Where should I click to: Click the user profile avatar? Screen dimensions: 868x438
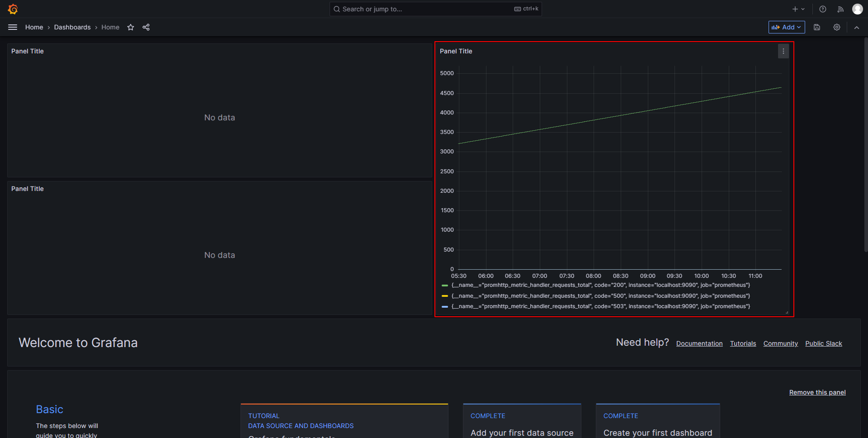(x=857, y=9)
